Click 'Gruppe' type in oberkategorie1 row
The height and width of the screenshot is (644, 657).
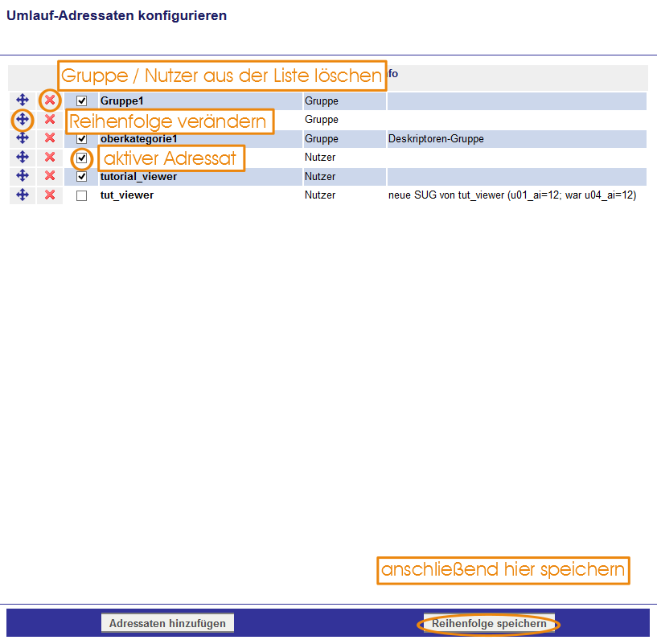322,138
